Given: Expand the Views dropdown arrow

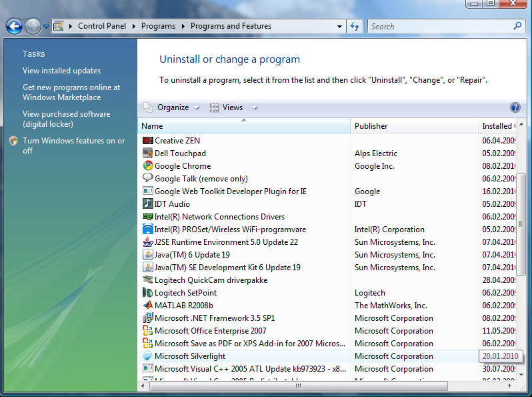Looking at the screenshot, I should click(x=255, y=107).
